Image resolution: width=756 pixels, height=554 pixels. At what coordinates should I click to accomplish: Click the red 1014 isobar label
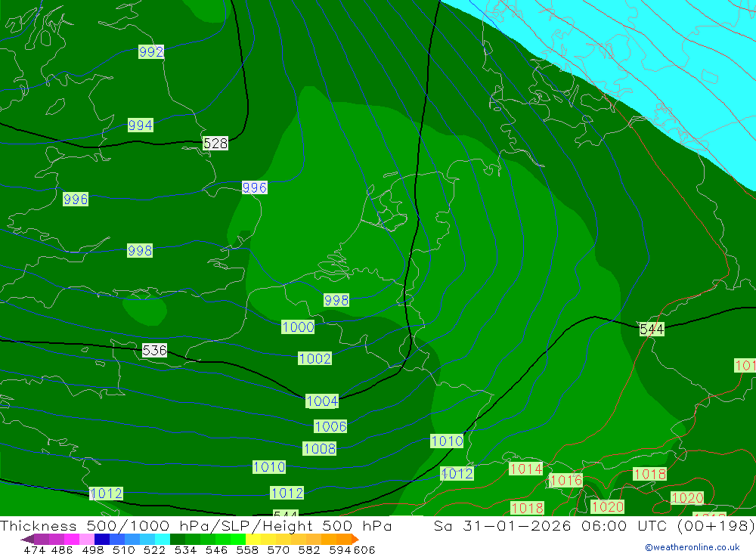(525, 469)
